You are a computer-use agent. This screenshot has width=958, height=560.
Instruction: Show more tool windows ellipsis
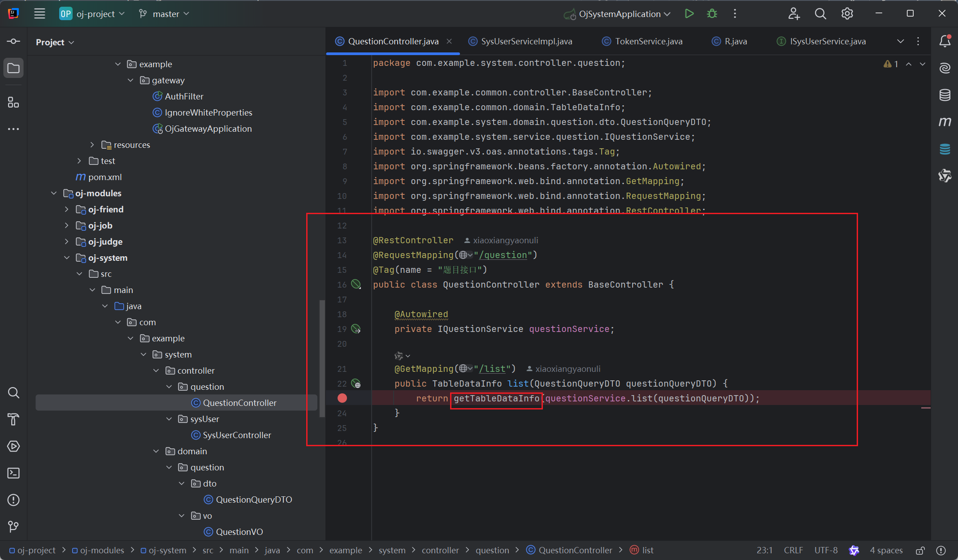coord(13,129)
